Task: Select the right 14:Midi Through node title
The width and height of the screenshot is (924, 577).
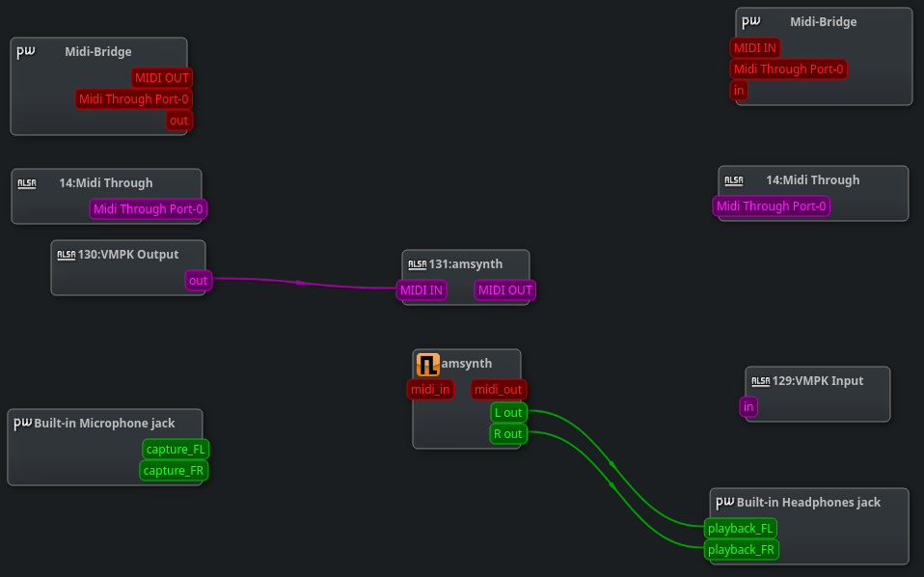Action: point(813,180)
